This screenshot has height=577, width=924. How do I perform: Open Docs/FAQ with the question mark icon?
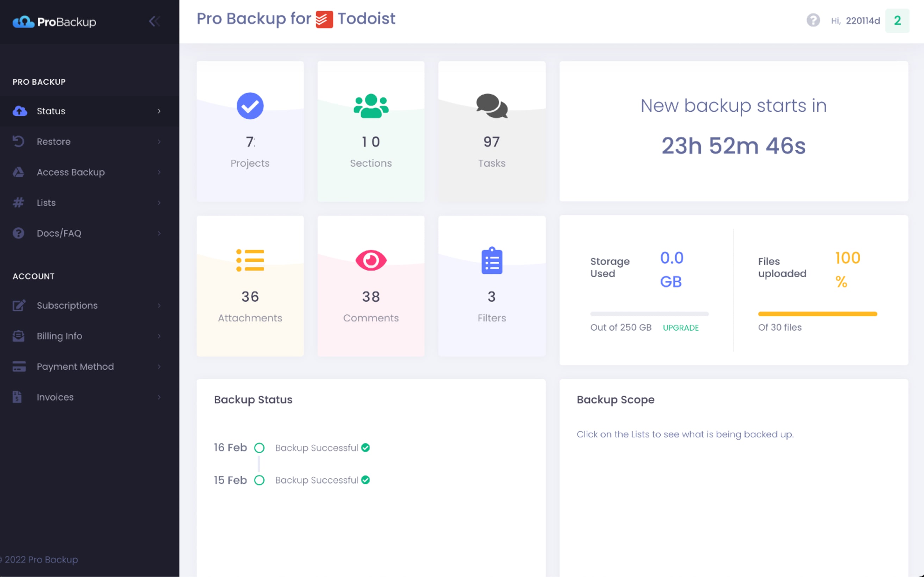pos(18,233)
